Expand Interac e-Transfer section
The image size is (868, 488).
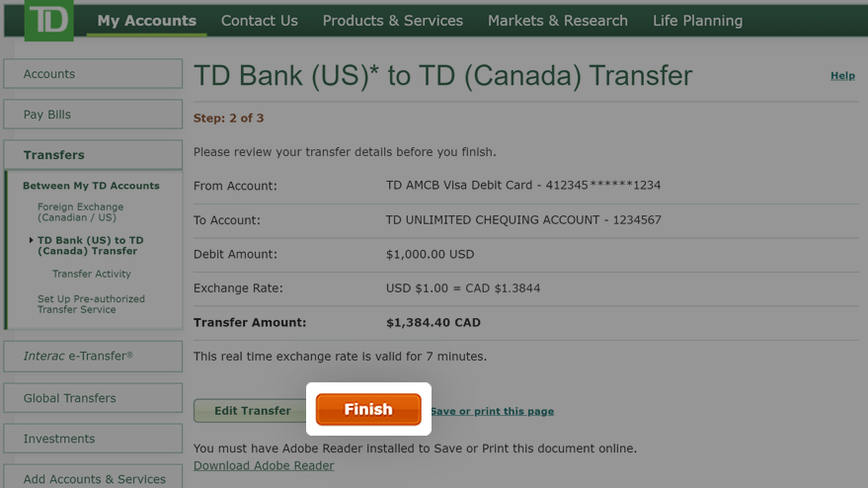93,357
